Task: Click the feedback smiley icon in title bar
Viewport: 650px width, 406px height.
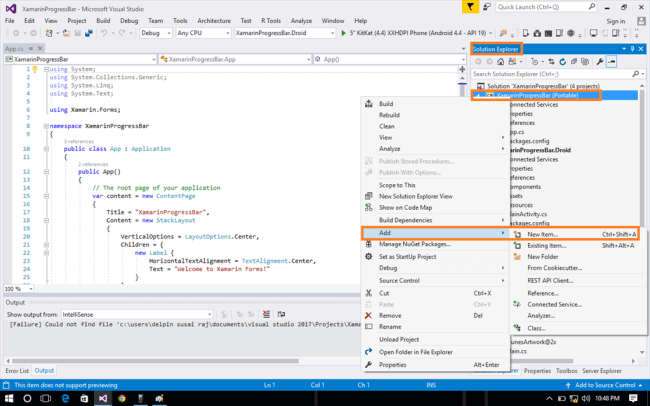Action: point(488,7)
